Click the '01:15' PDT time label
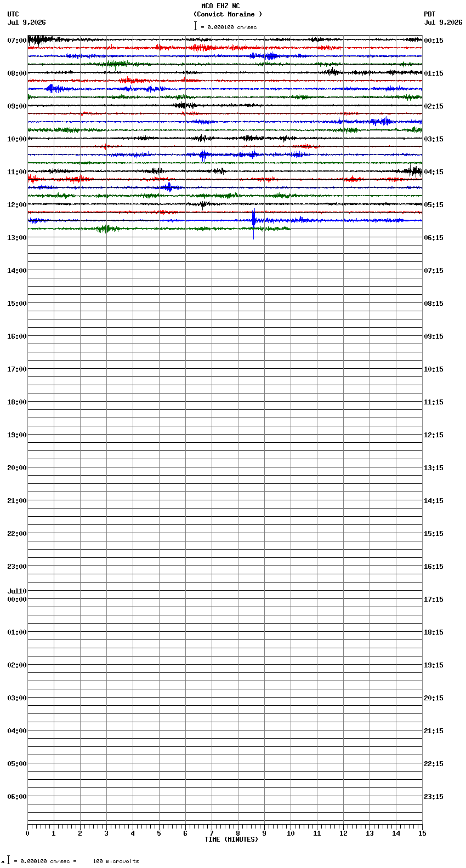 pyautogui.click(x=434, y=73)
